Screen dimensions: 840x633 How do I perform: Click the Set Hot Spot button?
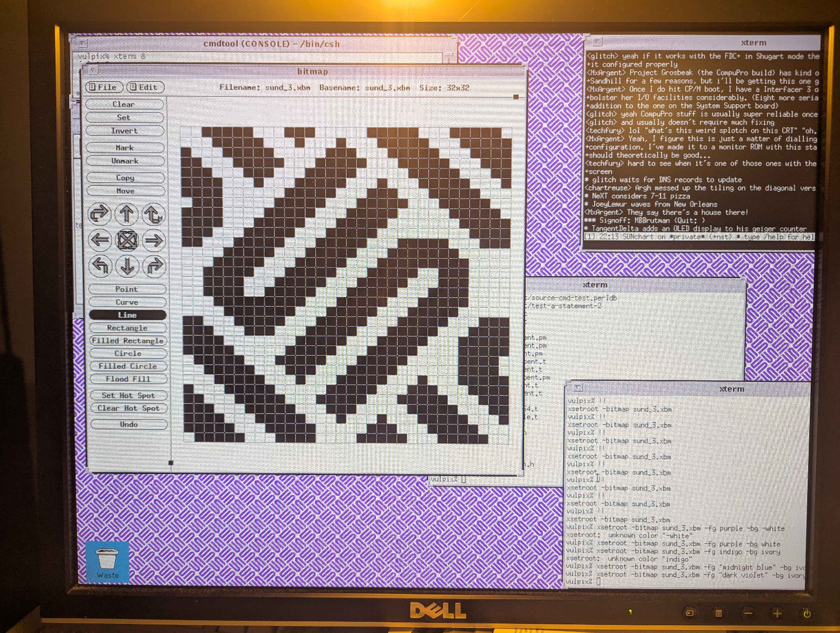coord(128,395)
